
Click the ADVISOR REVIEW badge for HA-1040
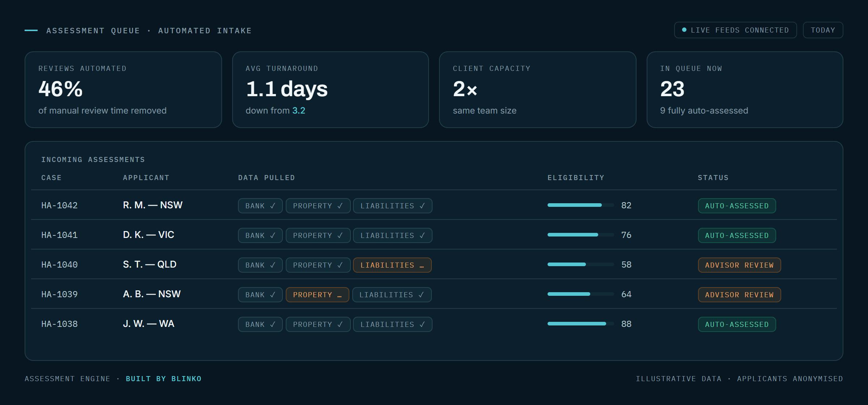[x=739, y=265]
